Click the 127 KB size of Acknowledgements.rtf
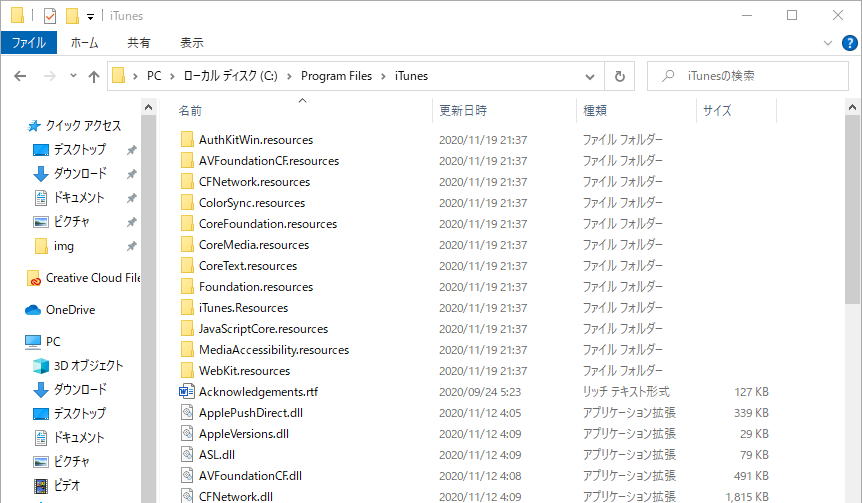This screenshot has height=503, width=862. pos(751,392)
